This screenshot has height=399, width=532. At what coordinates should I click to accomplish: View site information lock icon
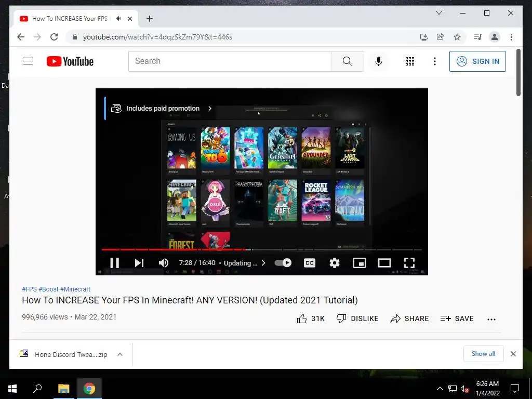click(x=75, y=37)
